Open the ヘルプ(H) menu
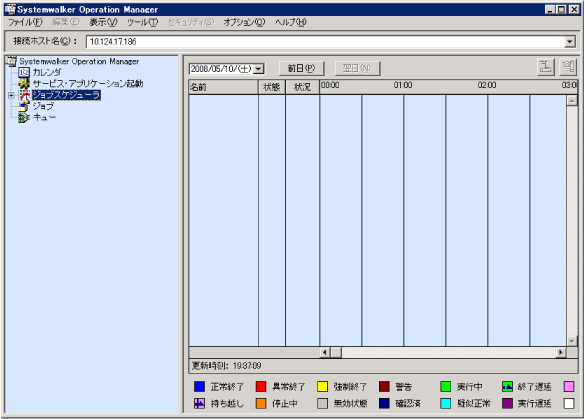585x419 pixels. [x=291, y=22]
